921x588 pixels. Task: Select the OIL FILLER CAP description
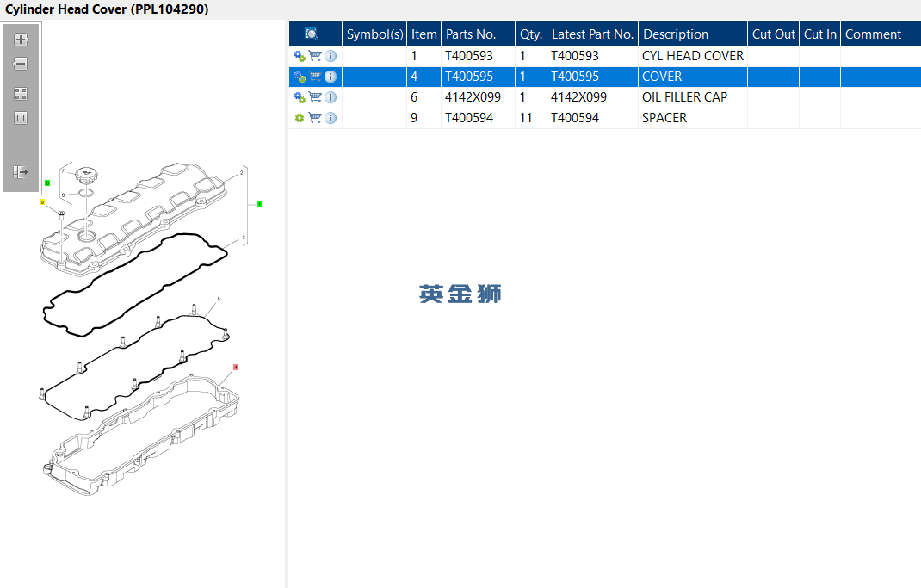[x=693, y=97]
